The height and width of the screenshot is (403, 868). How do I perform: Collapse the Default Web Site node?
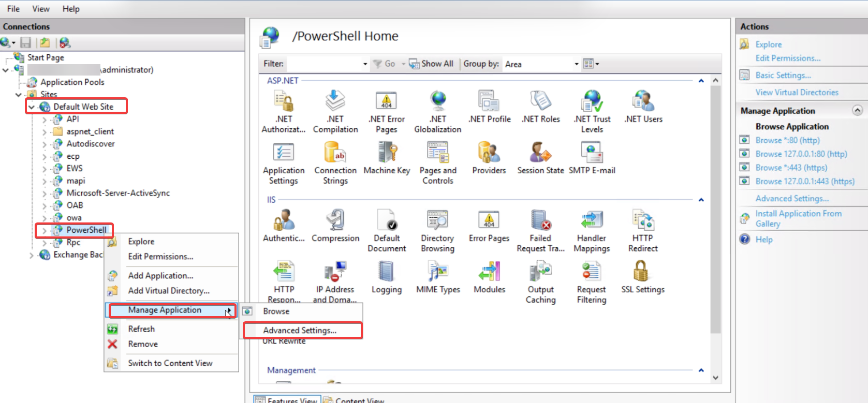(32, 107)
